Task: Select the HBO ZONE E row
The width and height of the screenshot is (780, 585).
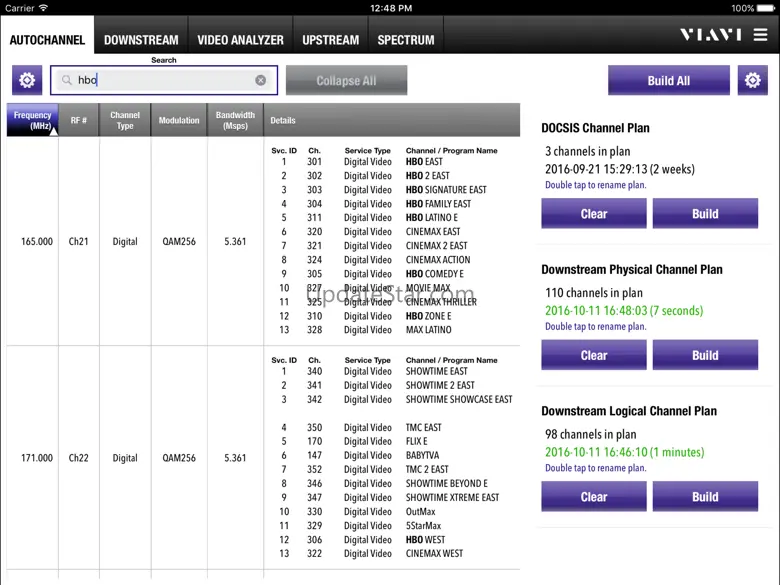Action: (x=392, y=316)
